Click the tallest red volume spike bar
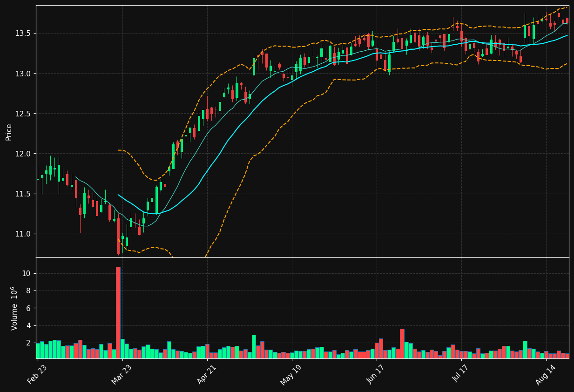Screen dimensions: 574x392 [118, 312]
